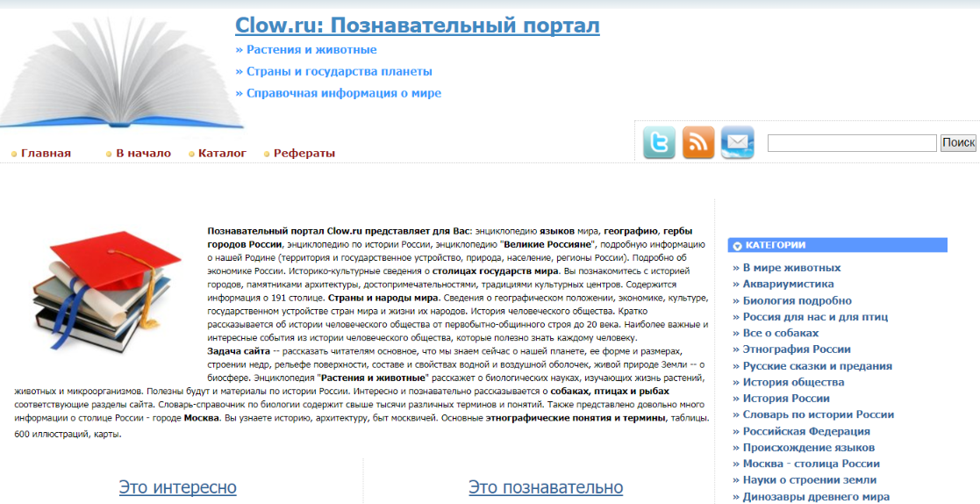
Task: Click the open book logo image
Action: pyautogui.click(x=122, y=74)
